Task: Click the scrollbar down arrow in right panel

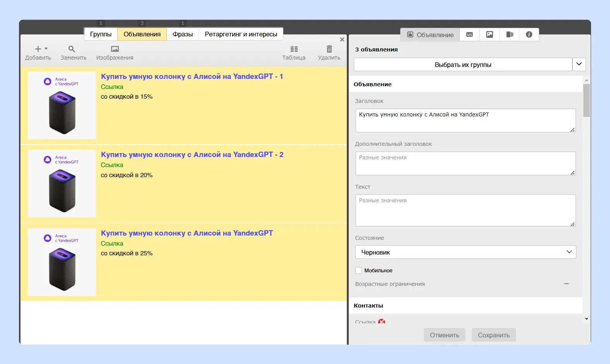Action: pyautogui.click(x=586, y=319)
